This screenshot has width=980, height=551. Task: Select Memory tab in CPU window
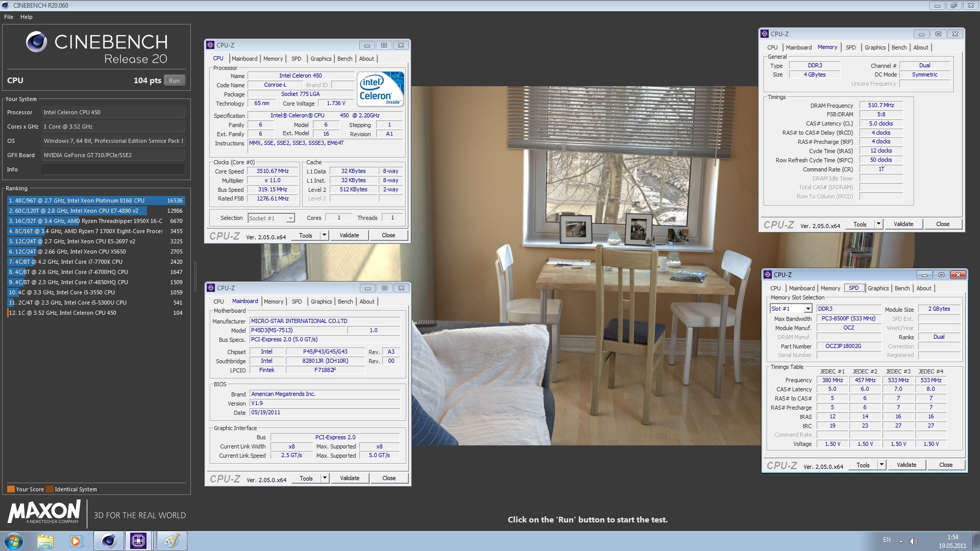pos(273,59)
